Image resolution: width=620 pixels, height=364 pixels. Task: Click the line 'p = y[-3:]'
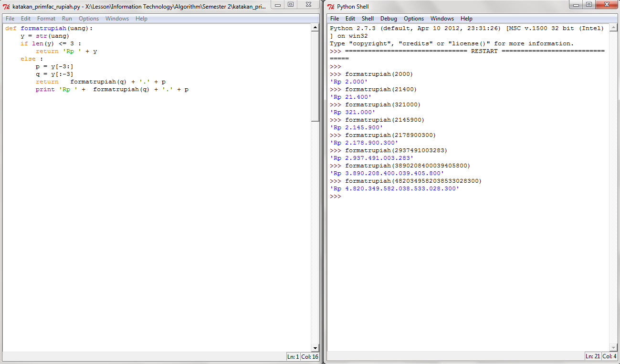54,66
